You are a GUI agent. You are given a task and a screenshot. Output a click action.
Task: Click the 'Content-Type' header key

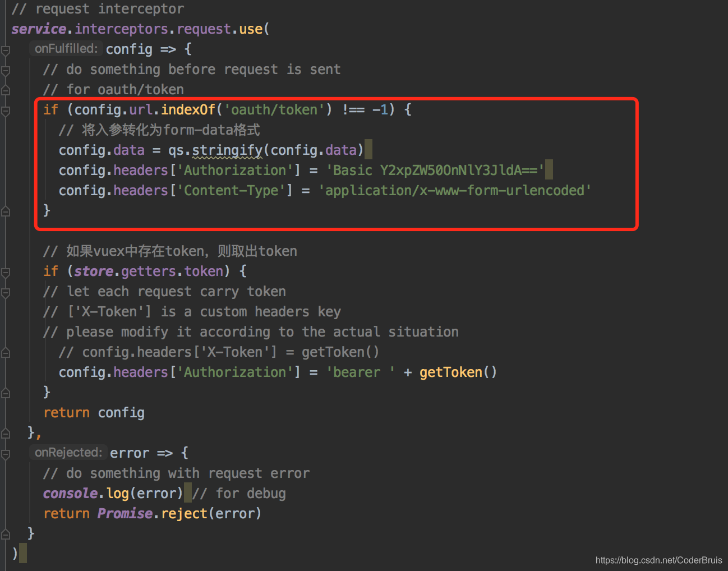pos(231,190)
